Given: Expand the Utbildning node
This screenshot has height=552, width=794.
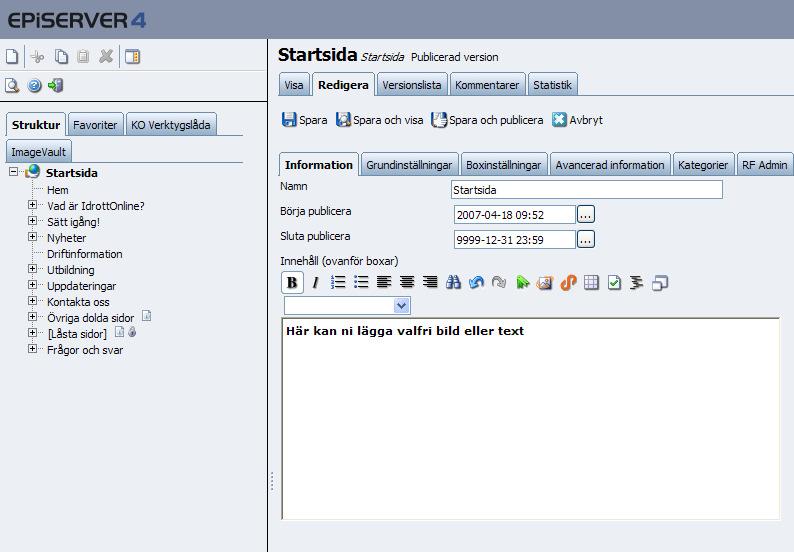Looking at the screenshot, I should click(x=32, y=269).
